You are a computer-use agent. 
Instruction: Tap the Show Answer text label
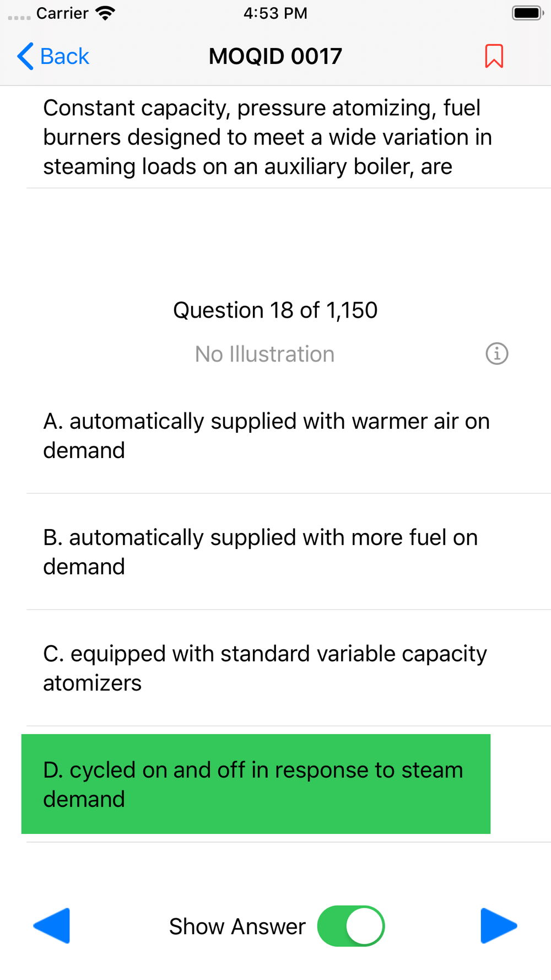coord(237,927)
